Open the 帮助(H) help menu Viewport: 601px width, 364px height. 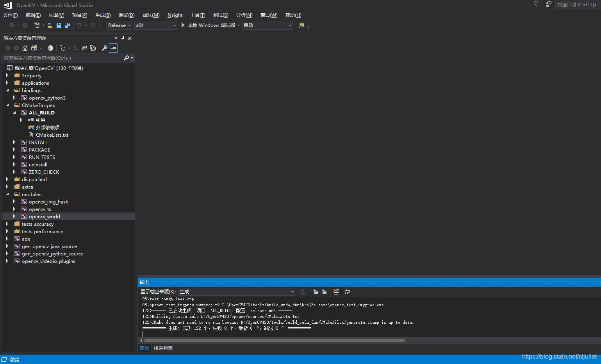[293, 15]
